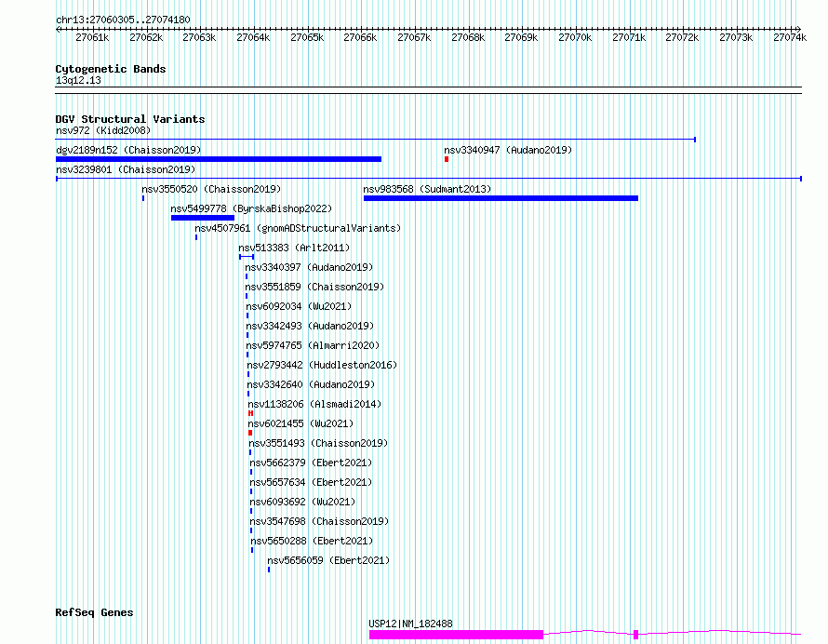Select the dgv2189n152 (Chaisson2019) blue bar
Screen dimensions: 828x644
pyautogui.click(x=219, y=159)
